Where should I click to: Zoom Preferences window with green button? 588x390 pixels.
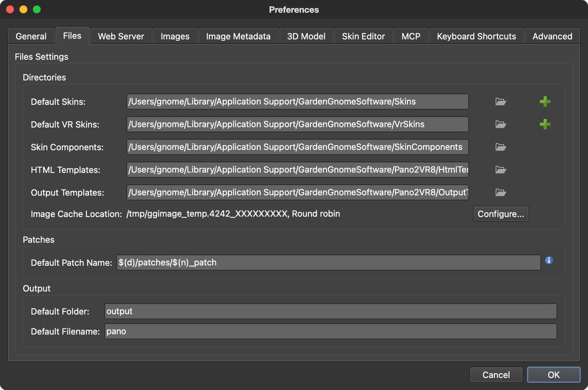click(x=37, y=10)
